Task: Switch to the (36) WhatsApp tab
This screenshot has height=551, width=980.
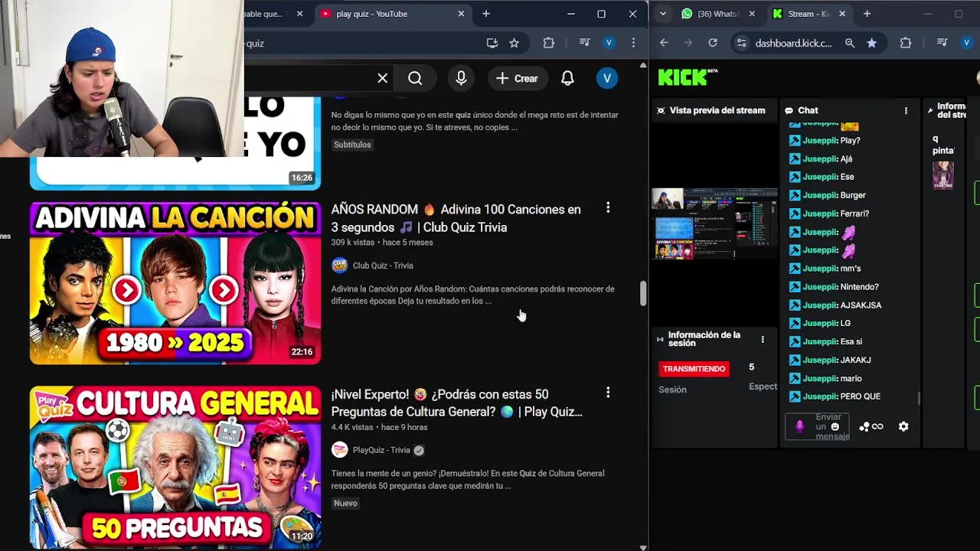Action: tap(717, 14)
